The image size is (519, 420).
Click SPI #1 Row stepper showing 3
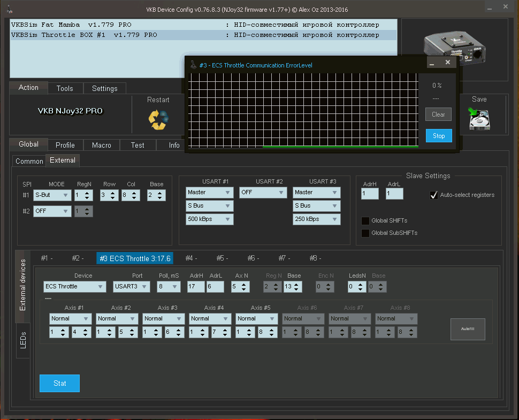pos(110,195)
